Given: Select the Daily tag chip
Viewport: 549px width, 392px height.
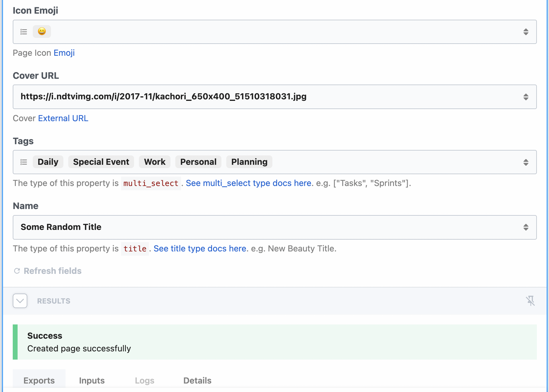Looking at the screenshot, I should tap(48, 162).
